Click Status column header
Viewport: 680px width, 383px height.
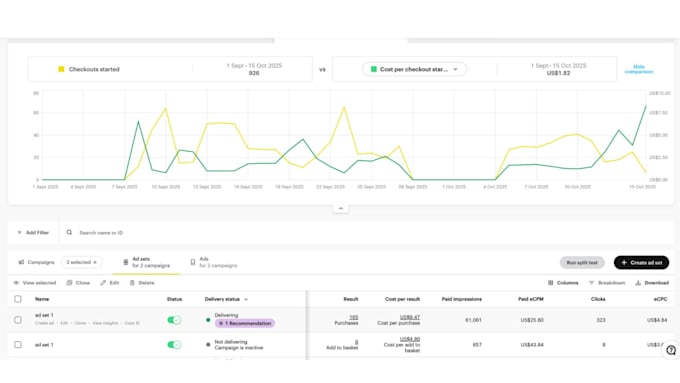tap(174, 299)
